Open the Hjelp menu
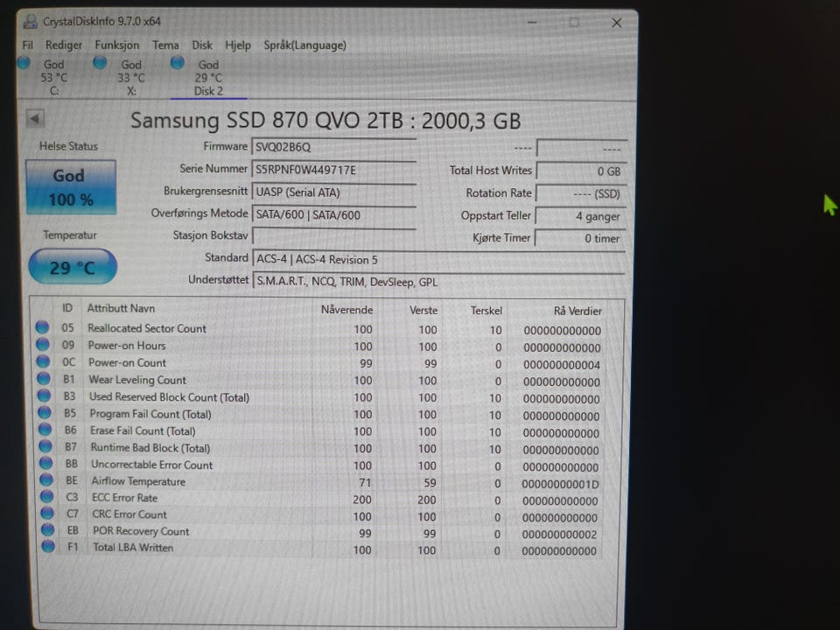This screenshot has width=840, height=630. point(238,45)
